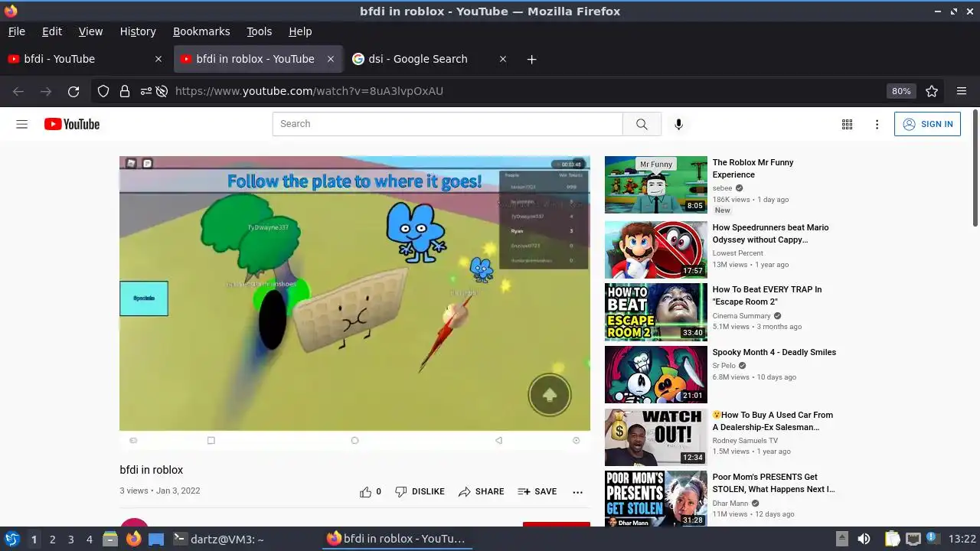Switch to workspace 3
980x551 pixels.
coord(70,539)
